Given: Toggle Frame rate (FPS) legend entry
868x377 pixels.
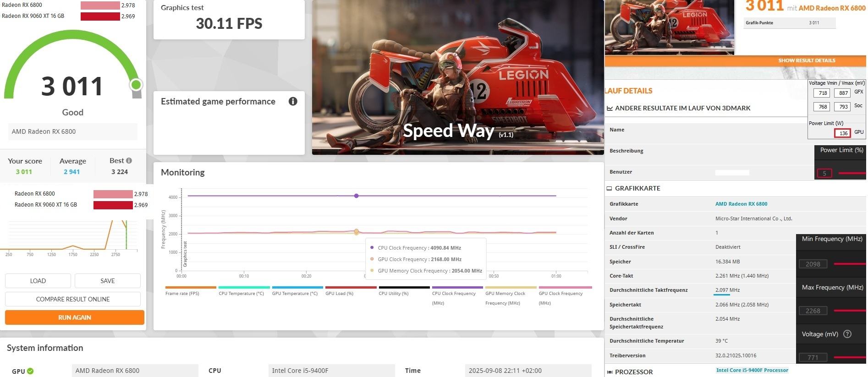Looking at the screenshot, I should [x=190, y=291].
